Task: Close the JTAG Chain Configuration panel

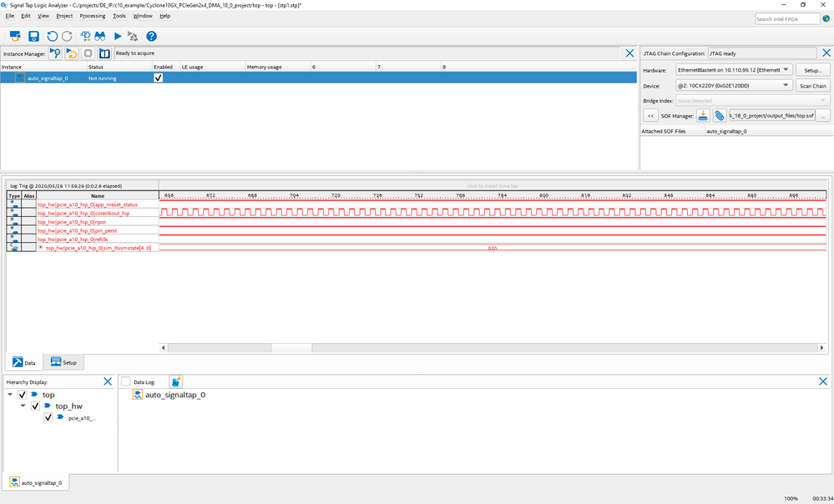Action: point(826,53)
